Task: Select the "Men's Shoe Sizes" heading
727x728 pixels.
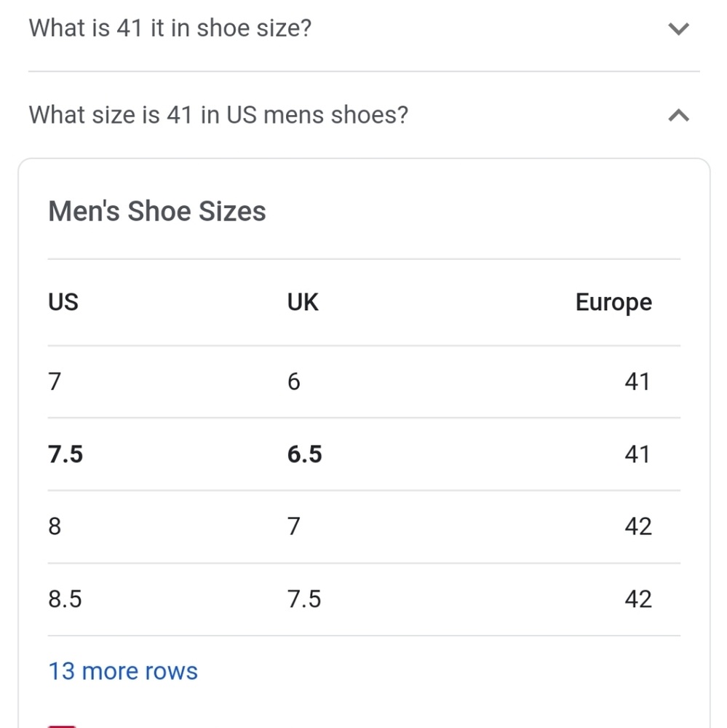Action: click(157, 211)
